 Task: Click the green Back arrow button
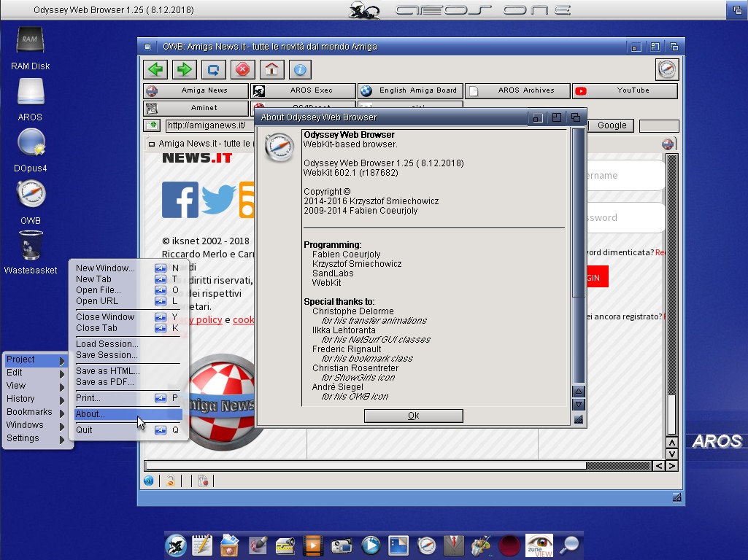coord(155,69)
